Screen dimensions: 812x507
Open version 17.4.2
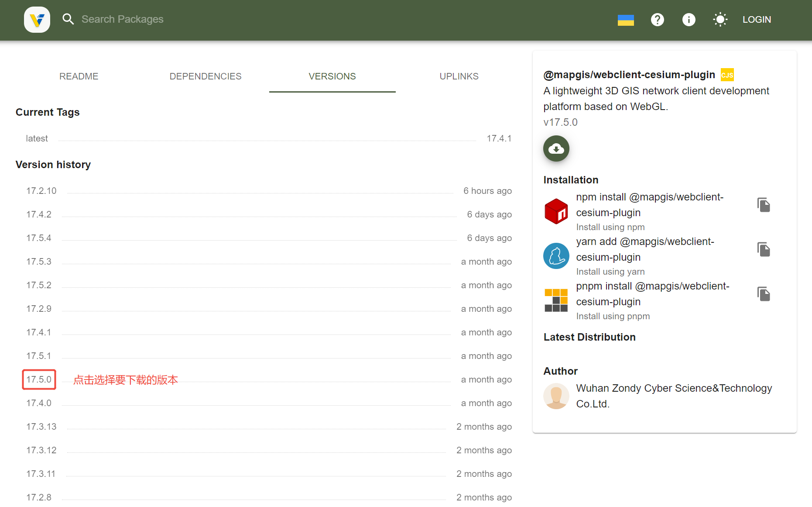coord(39,214)
